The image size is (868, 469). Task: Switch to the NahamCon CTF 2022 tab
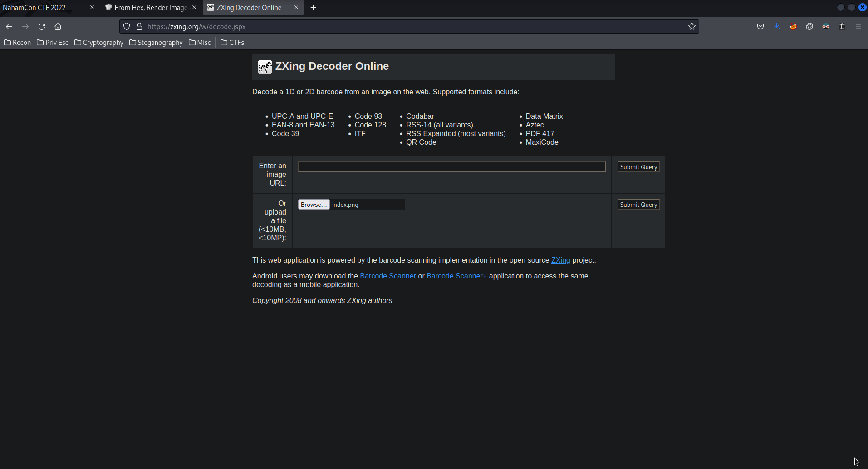coord(44,8)
